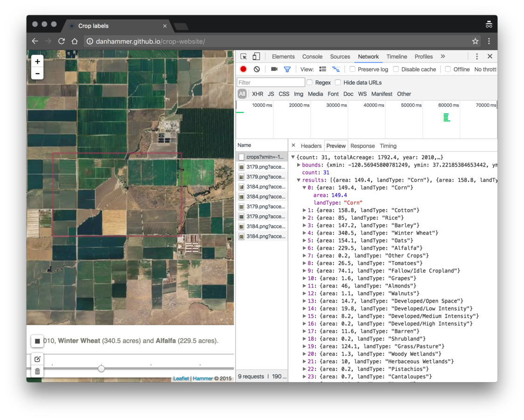Open the Hammer attribution link

(203, 378)
